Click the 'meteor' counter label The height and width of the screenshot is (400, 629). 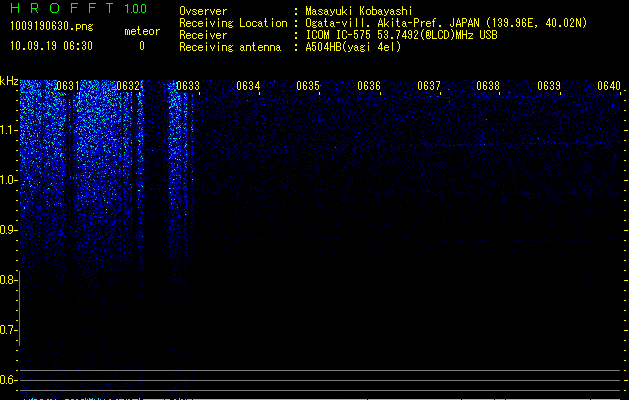pyautogui.click(x=142, y=31)
